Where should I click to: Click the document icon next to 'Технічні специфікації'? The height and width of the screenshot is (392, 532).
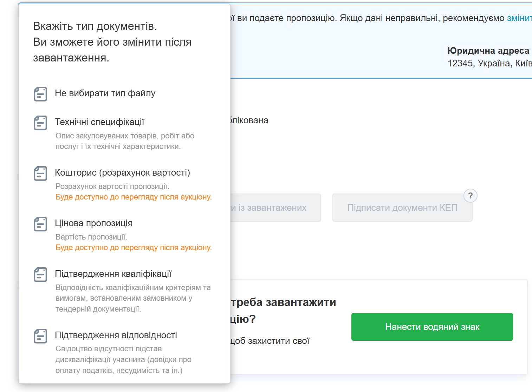click(40, 123)
